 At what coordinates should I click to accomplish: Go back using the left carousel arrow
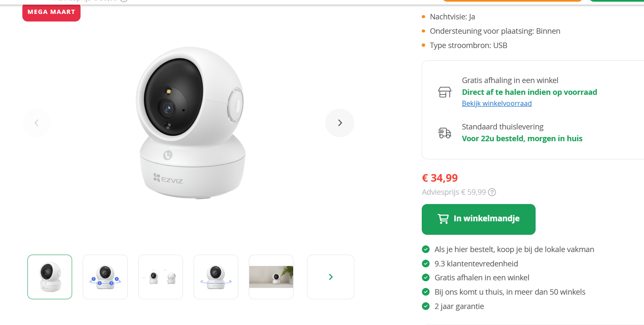tap(36, 123)
